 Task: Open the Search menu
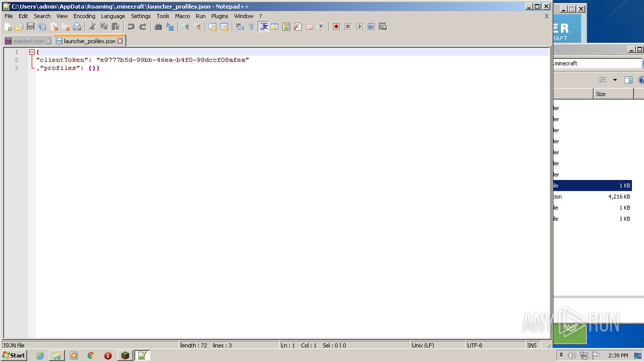[x=42, y=16]
